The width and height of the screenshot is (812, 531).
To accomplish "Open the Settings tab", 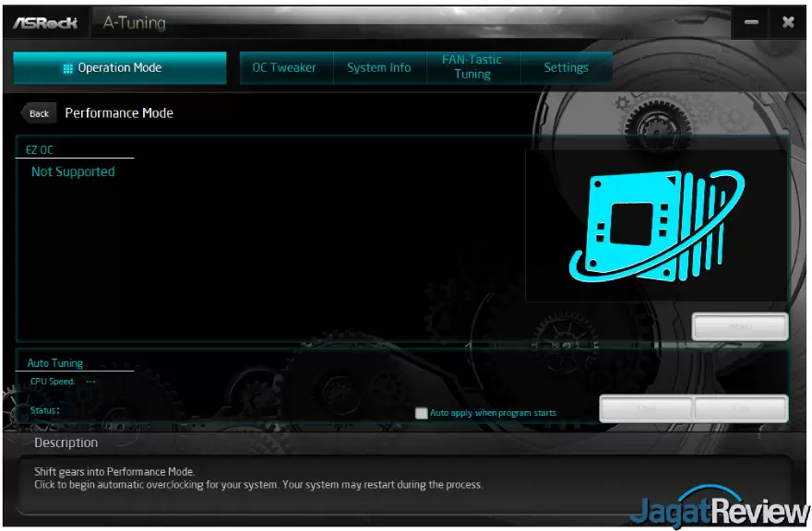I will 566,68.
